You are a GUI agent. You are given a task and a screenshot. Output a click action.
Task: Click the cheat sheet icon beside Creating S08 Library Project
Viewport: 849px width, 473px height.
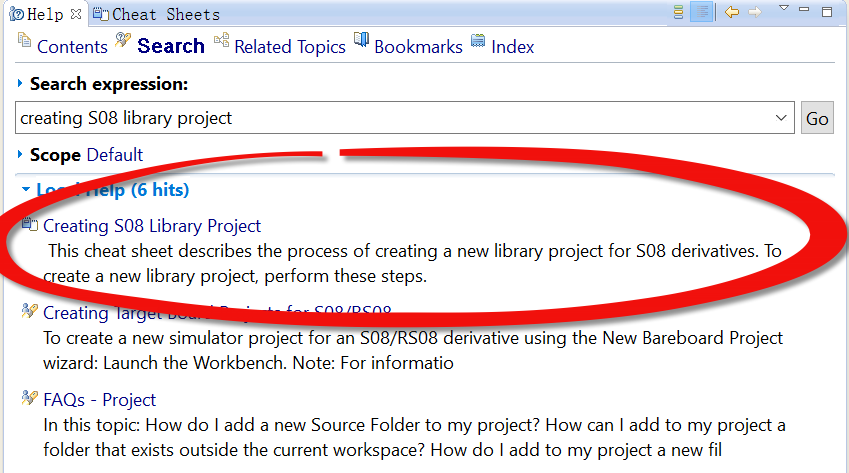tap(30, 225)
